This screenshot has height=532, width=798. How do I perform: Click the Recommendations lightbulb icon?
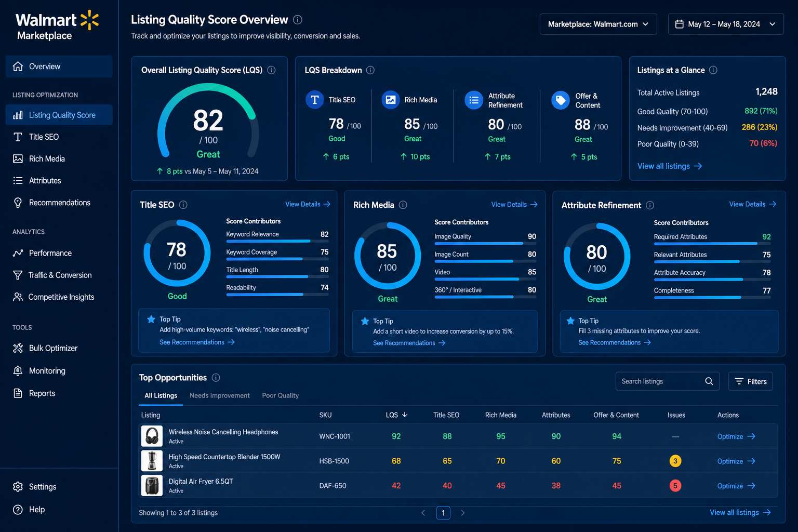[x=18, y=203]
